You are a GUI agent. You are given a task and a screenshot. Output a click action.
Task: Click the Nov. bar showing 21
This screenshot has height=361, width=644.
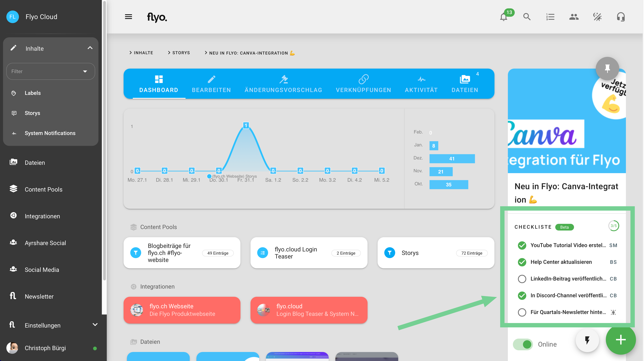[x=441, y=172]
